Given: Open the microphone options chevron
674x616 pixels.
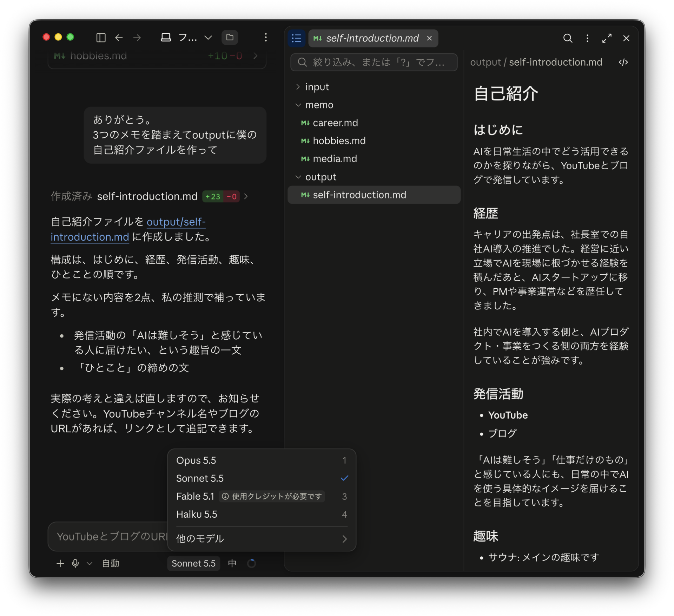Looking at the screenshot, I should pyautogui.click(x=90, y=563).
